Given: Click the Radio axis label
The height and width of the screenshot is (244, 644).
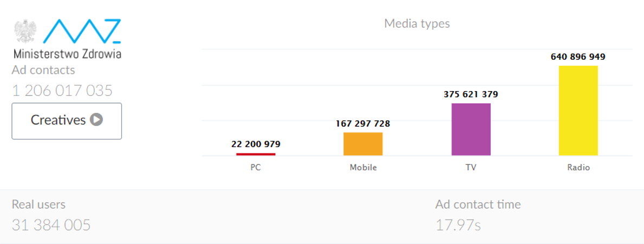Looking at the screenshot, I should 578,168.
